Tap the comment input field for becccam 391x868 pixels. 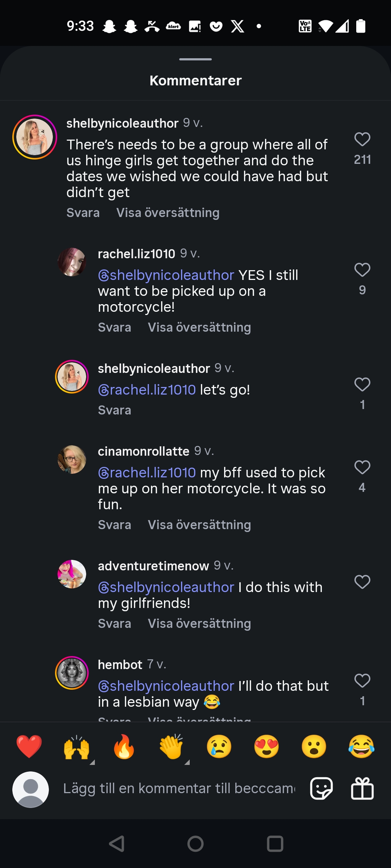[x=179, y=788]
